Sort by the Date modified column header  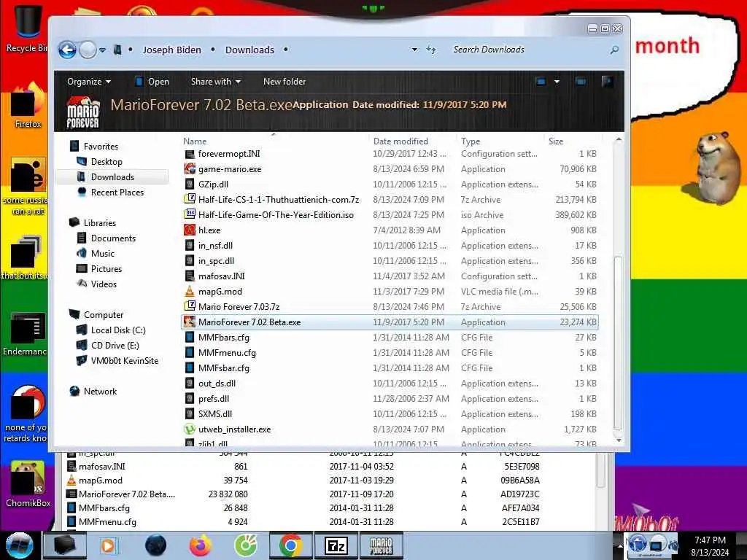pos(400,141)
